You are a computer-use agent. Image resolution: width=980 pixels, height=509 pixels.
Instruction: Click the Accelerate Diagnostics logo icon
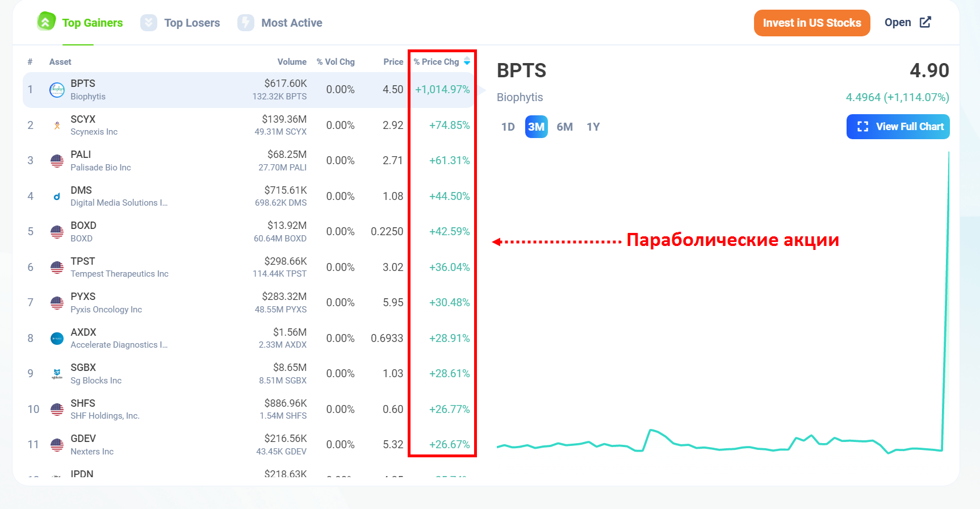coord(57,339)
